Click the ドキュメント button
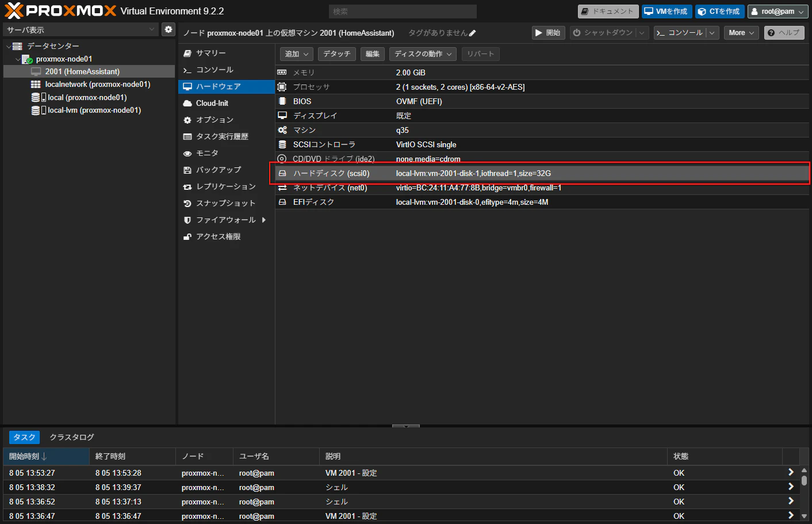 pos(608,12)
